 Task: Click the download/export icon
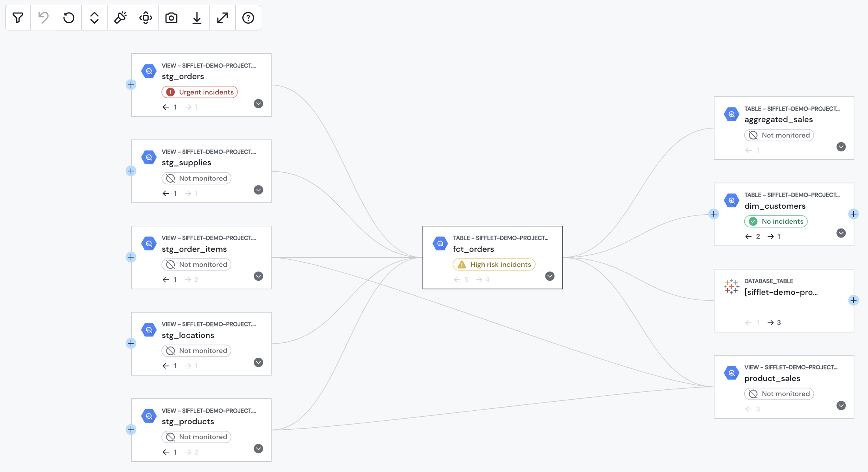click(x=197, y=17)
